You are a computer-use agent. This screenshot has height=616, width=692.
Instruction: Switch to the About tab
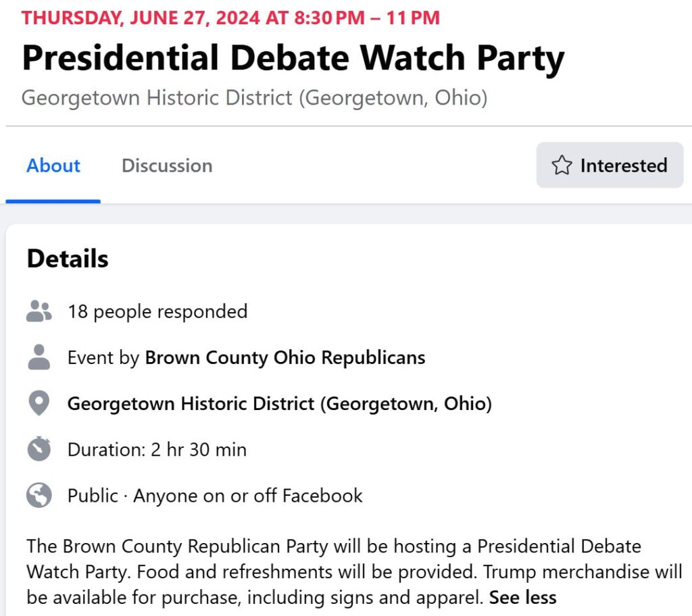tap(53, 165)
